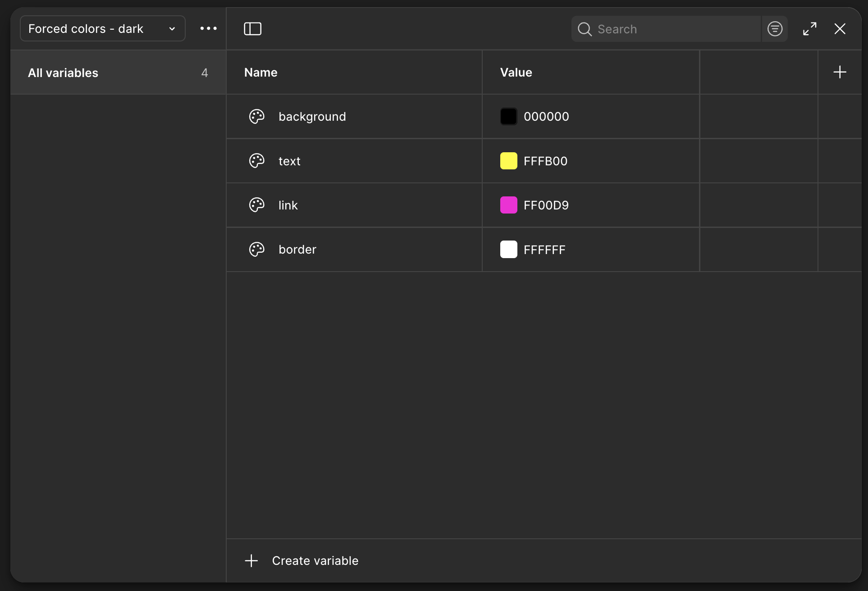Click the Value column header
This screenshot has width=868, height=591.
tap(516, 73)
